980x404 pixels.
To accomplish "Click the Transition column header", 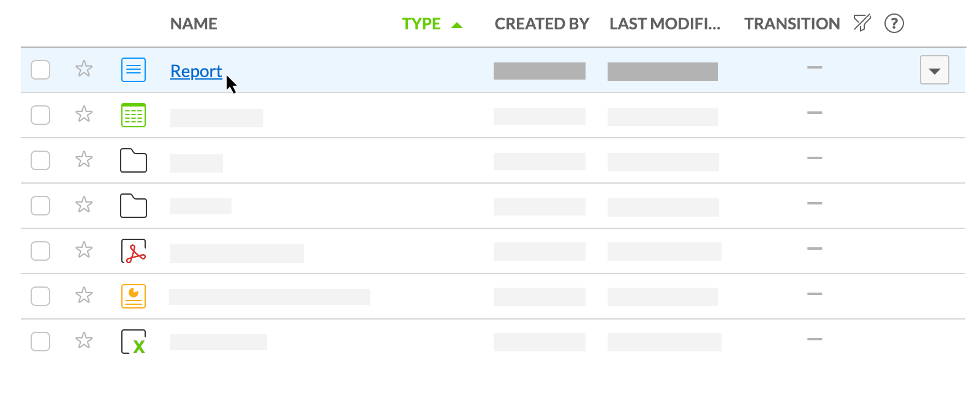I will pyautogui.click(x=791, y=24).
